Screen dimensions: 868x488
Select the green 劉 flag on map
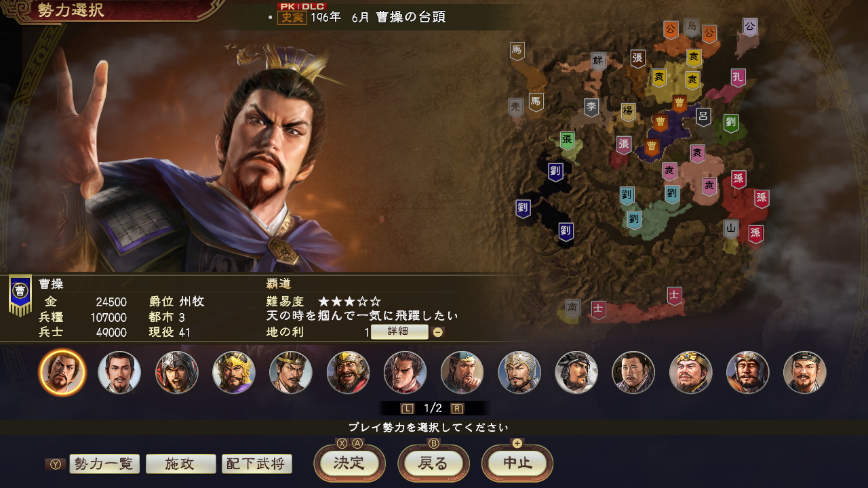(x=731, y=124)
